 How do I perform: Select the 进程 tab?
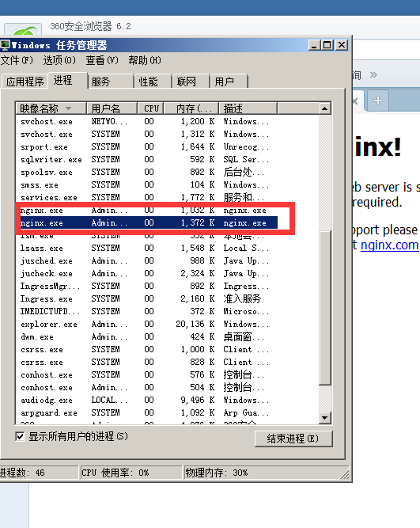[x=68, y=81]
